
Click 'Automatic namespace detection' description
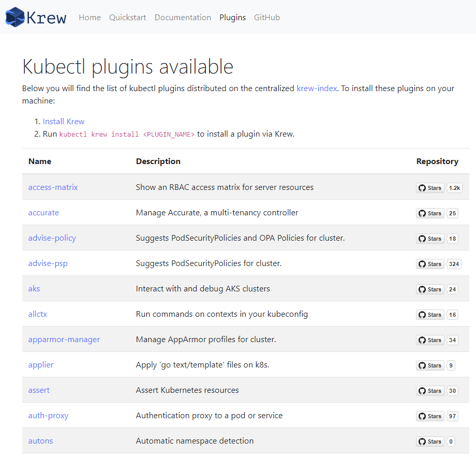[x=195, y=441]
